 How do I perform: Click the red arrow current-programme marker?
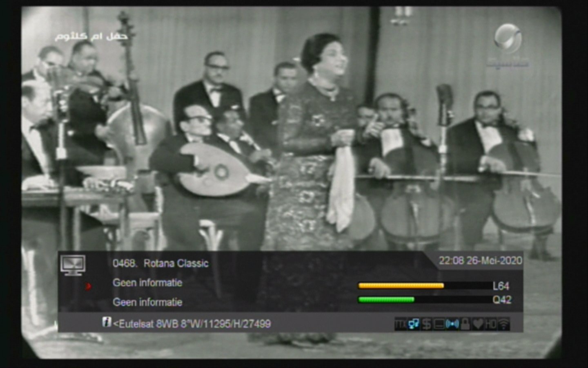click(88, 286)
